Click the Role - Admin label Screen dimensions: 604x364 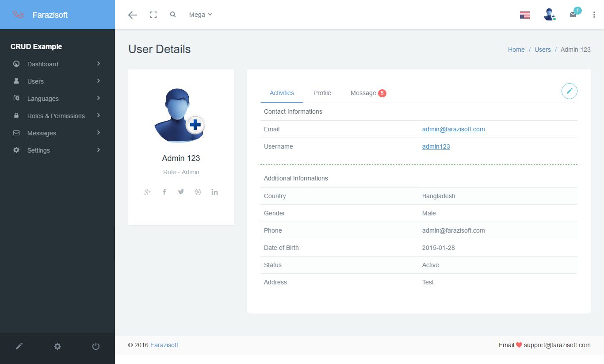tap(181, 172)
